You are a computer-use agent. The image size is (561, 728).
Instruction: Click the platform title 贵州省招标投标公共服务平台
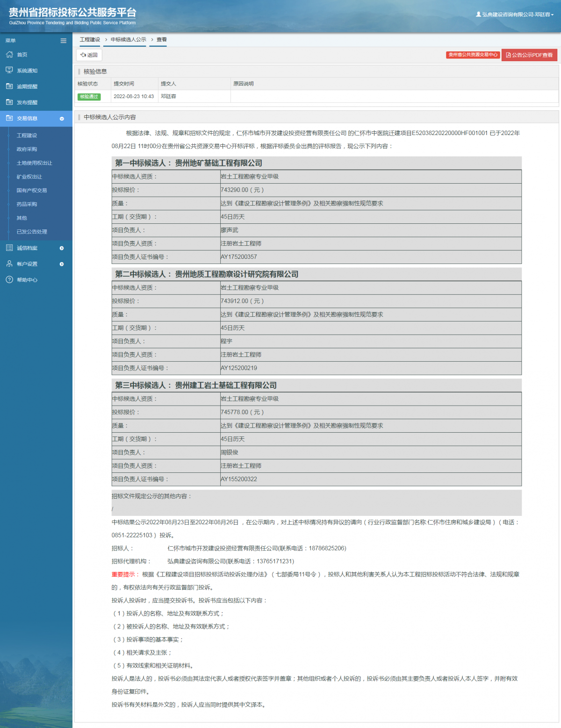(72, 13)
